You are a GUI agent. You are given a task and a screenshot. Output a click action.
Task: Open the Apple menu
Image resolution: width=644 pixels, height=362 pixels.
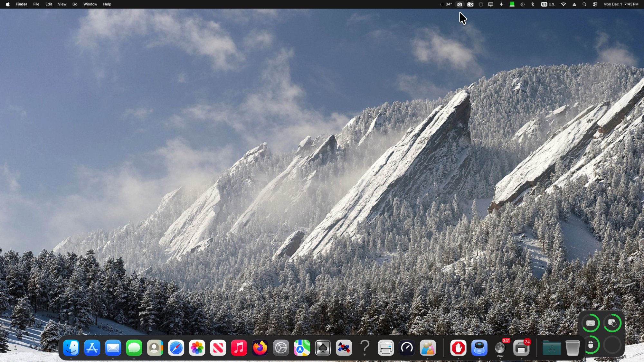[x=7, y=4]
